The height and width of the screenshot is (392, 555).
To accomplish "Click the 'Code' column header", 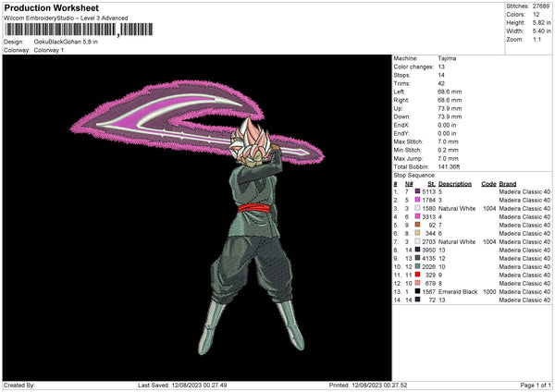I will coord(488,184).
